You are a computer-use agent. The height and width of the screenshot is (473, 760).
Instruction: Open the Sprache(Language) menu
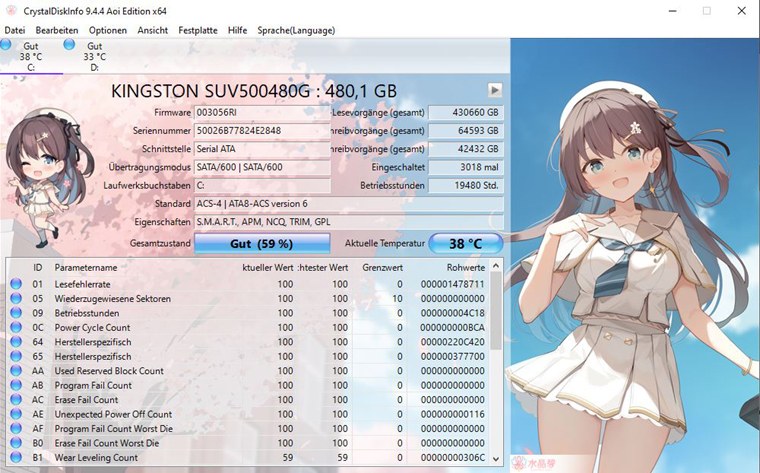point(296,30)
